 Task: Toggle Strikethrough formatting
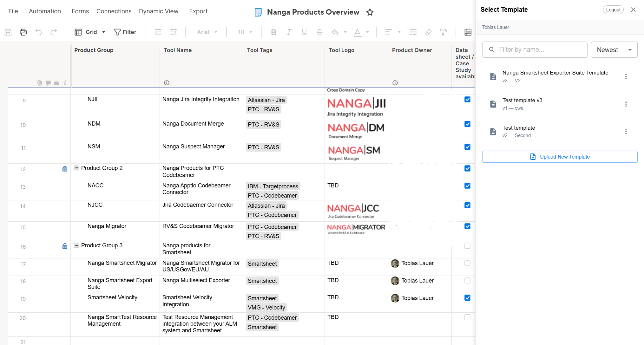point(319,32)
